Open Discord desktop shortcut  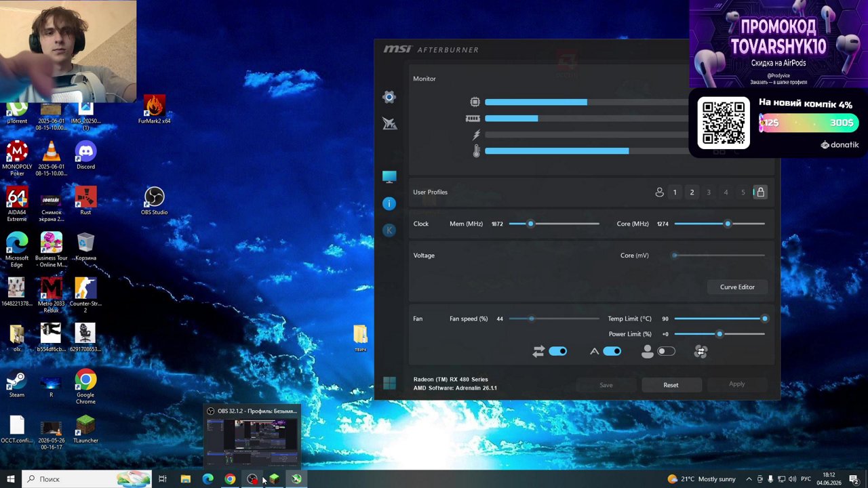click(x=85, y=155)
